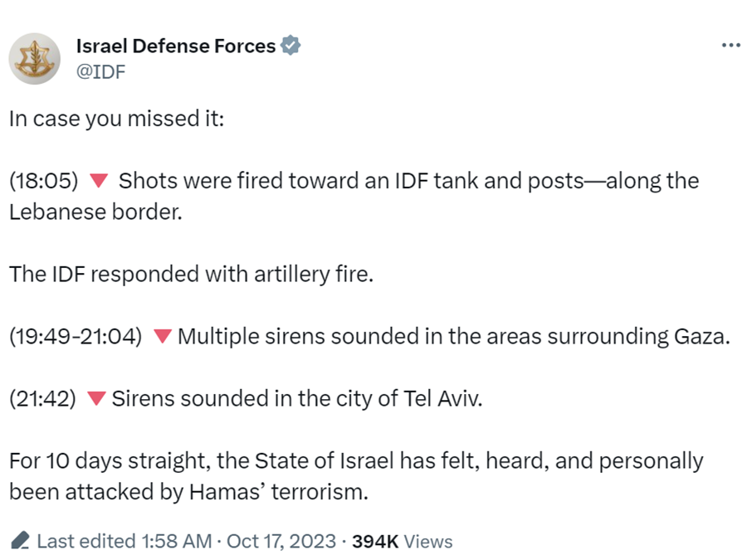The image size is (752, 560).
Task: Click the (21:42) time entry text
Action: 42,398
